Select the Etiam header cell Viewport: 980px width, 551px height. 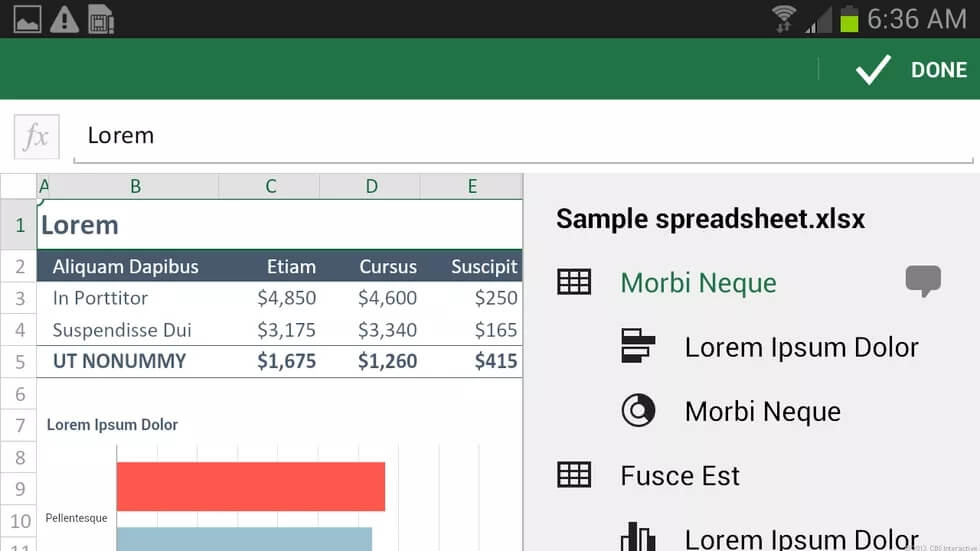point(269,266)
